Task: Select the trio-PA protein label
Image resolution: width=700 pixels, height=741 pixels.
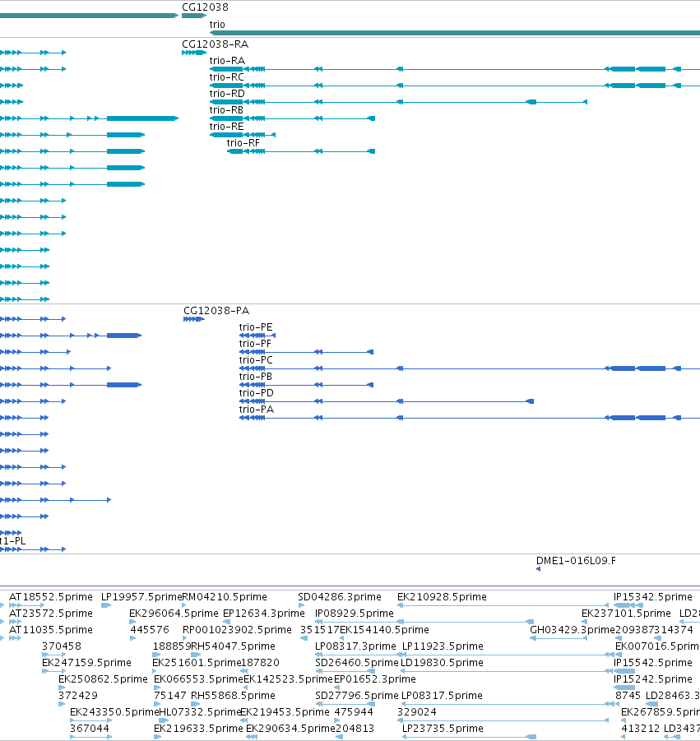Action: (256, 410)
